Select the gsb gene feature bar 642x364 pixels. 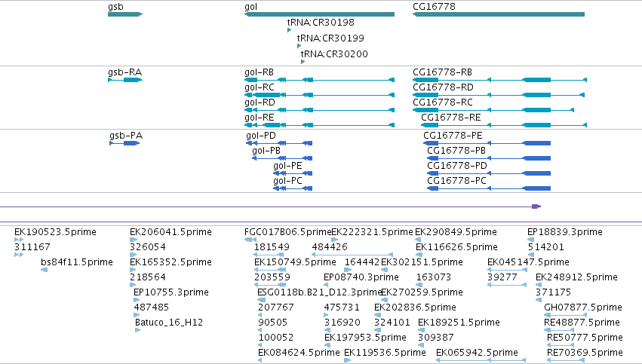point(125,14)
